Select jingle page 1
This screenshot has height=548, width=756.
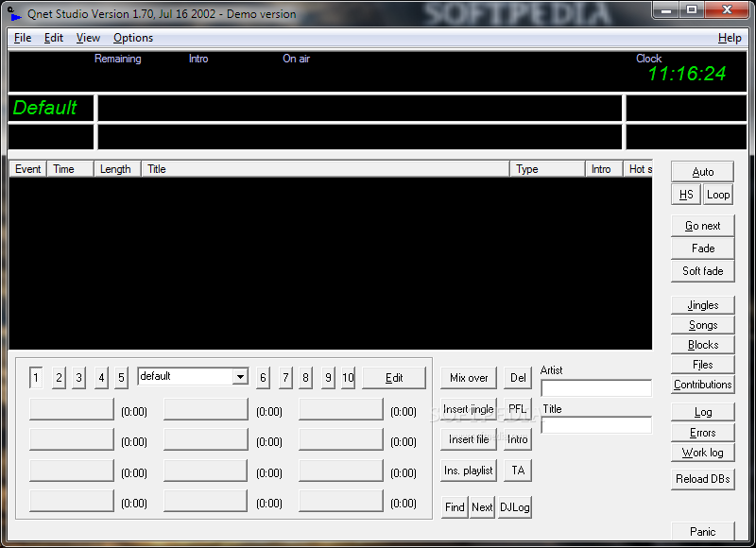pyautogui.click(x=36, y=377)
